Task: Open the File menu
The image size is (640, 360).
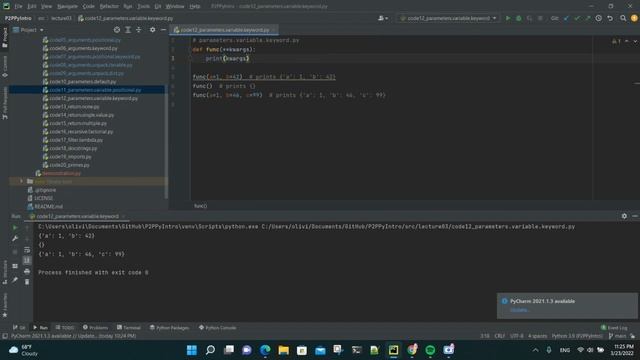Action: tap(18, 6)
